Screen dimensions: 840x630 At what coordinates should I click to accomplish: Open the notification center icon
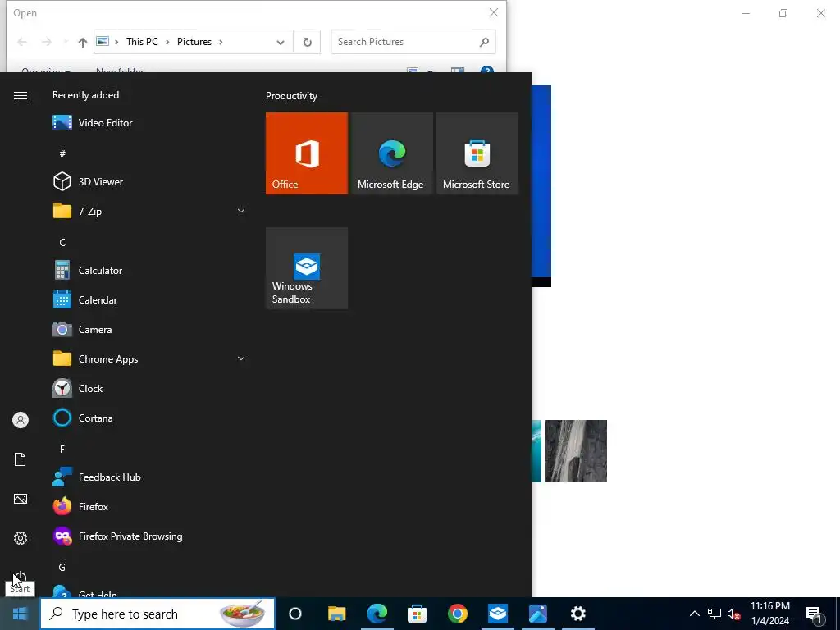815,614
